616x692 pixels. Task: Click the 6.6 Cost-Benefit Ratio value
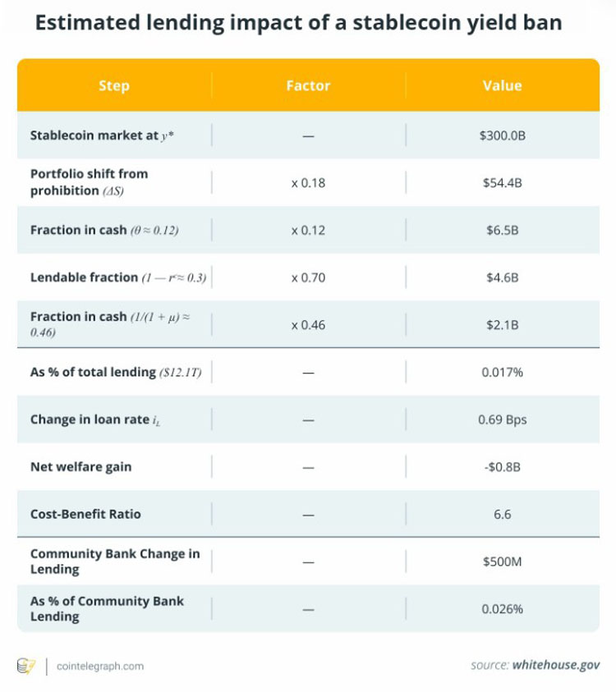[x=503, y=514]
